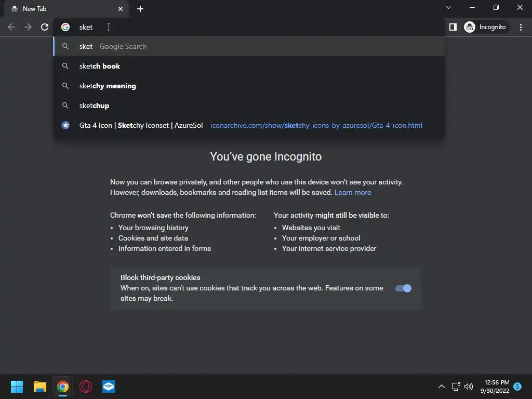Choose the 'sketchup' suggestion
The height and width of the screenshot is (399, 532).
(249, 105)
